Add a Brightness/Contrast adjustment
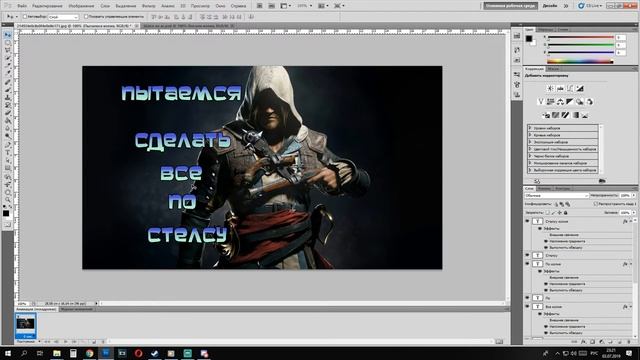 [x=550, y=88]
